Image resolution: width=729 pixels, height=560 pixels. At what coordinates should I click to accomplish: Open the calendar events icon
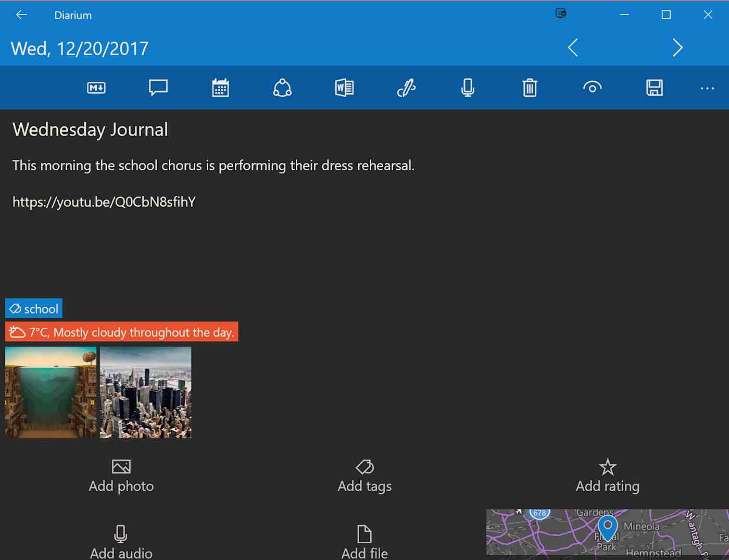[220, 88]
